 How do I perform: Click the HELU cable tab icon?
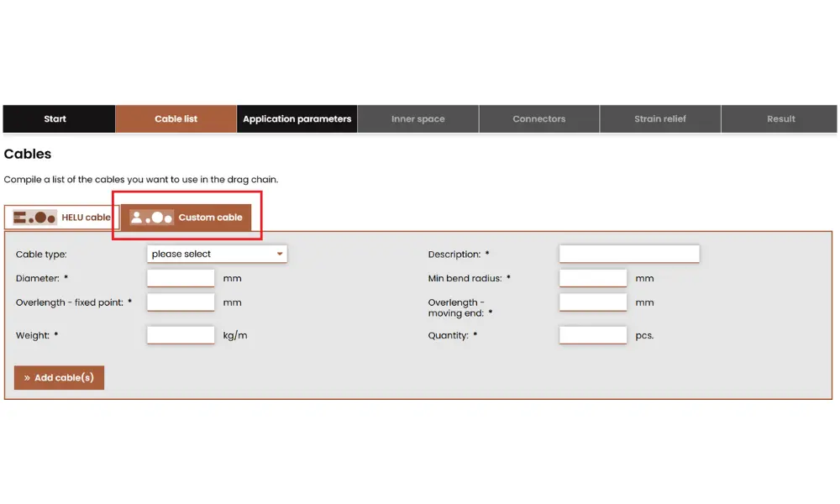tap(34, 218)
